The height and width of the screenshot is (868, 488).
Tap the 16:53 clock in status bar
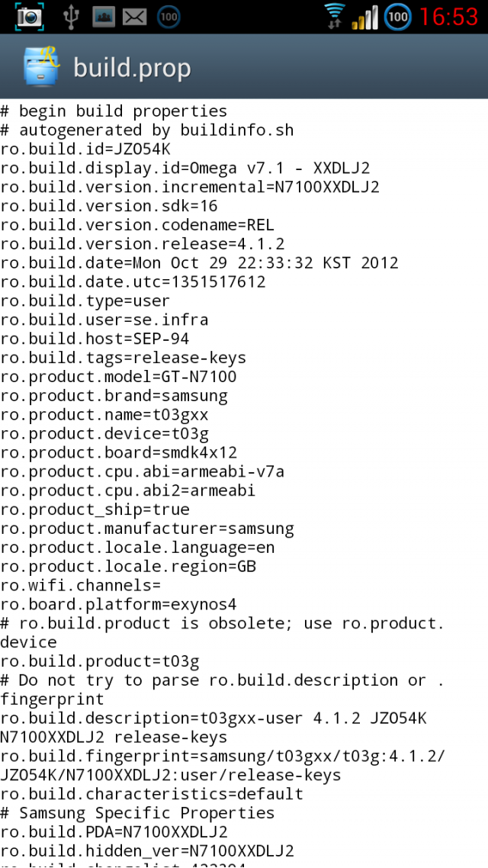click(x=449, y=16)
